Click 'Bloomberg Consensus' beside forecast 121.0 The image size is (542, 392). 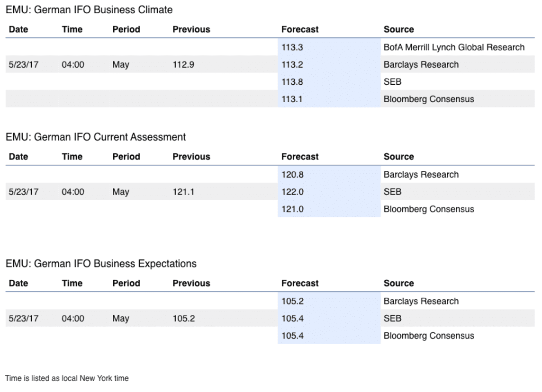[x=429, y=209]
